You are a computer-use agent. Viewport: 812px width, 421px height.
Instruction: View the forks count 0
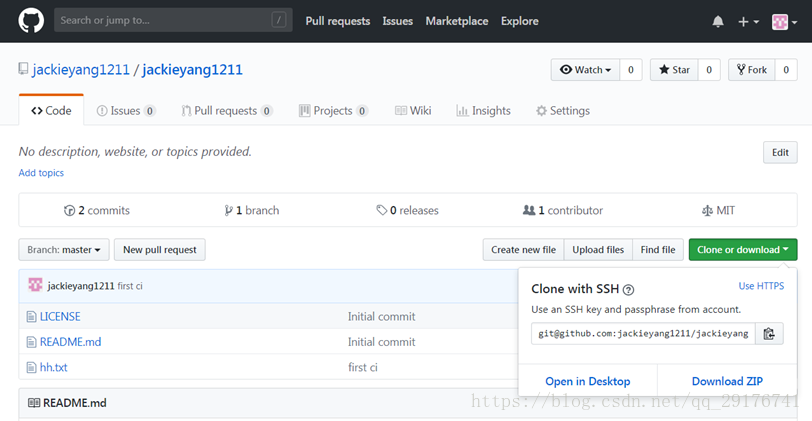point(786,70)
